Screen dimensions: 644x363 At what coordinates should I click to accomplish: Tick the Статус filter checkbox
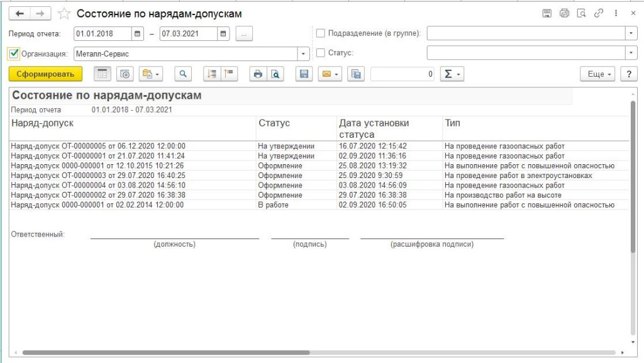321,53
